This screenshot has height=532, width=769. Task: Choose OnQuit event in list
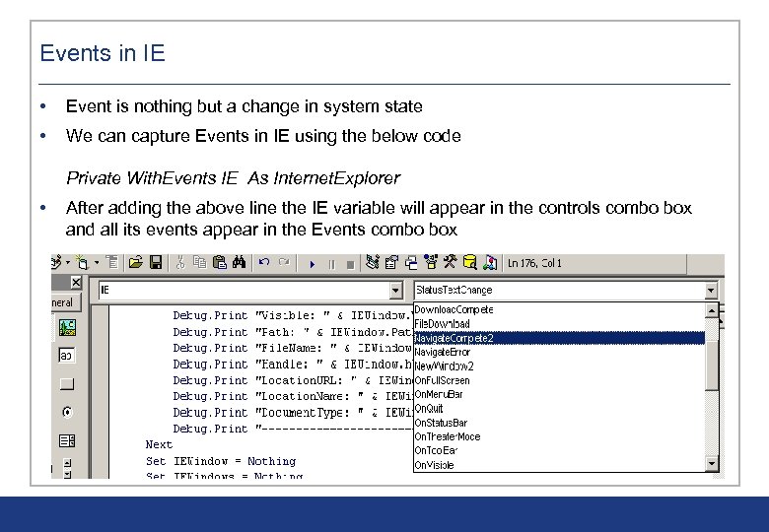coord(559,409)
